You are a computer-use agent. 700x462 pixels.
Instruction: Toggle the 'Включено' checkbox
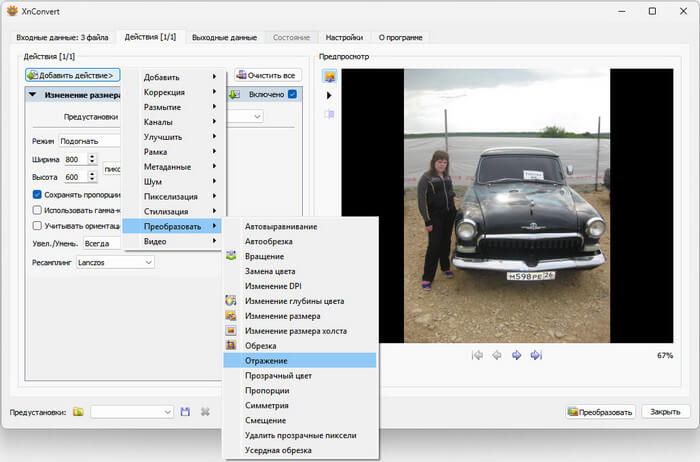coord(292,95)
